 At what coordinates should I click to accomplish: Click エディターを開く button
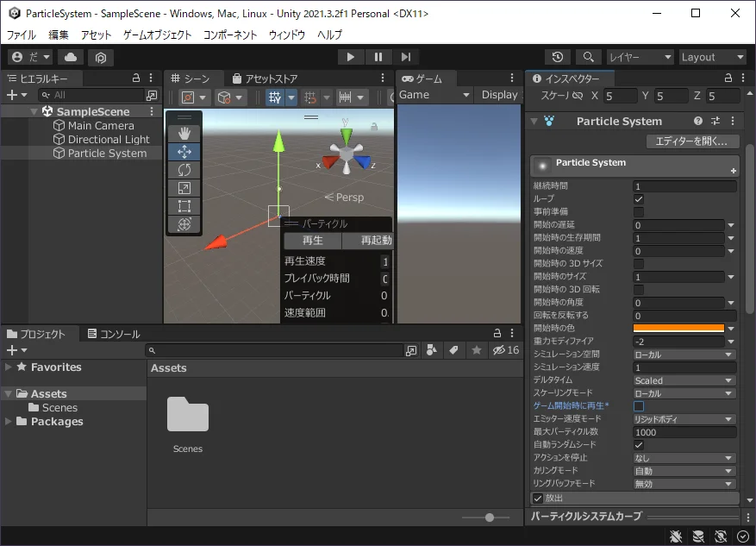pos(692,141)
